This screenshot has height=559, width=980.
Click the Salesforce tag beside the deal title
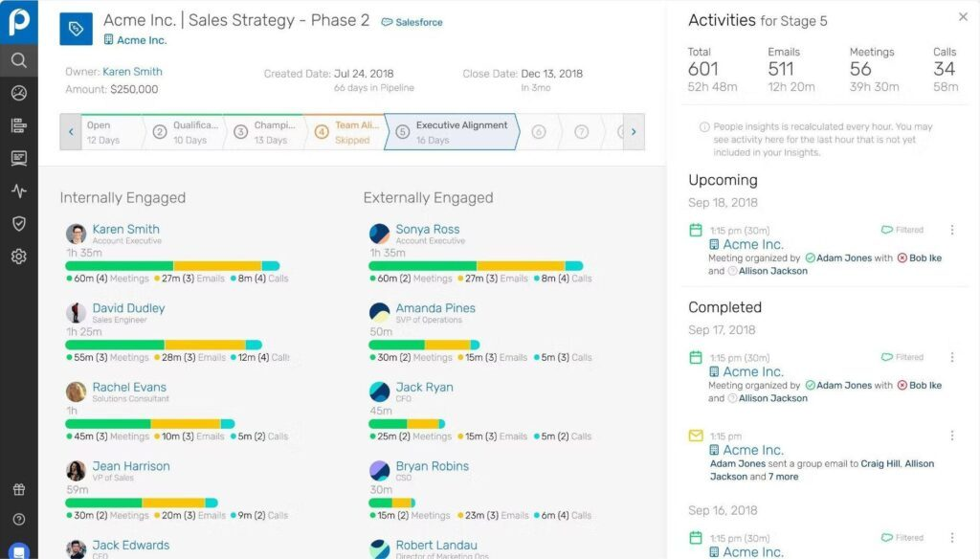point(412,20)
